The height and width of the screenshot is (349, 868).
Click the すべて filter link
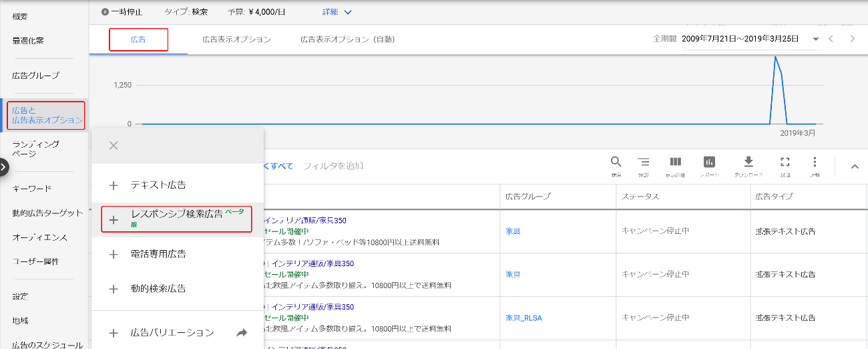[280, 166]
